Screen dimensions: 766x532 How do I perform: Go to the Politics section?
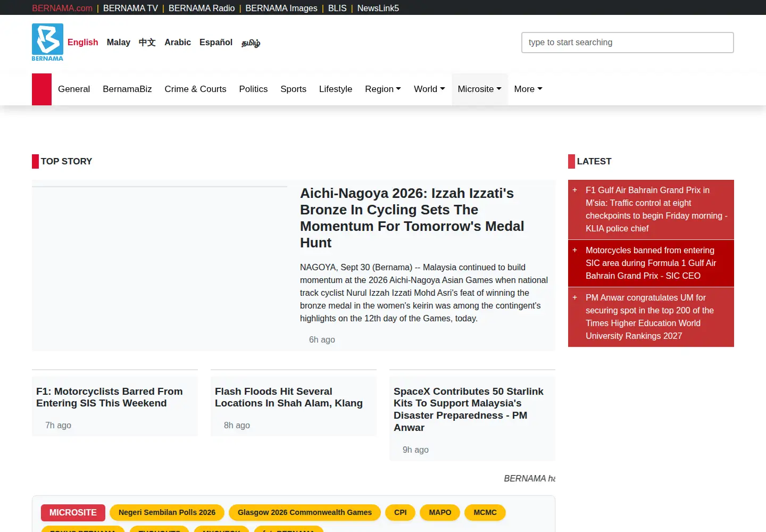pyautogui.click(x=253, y=89)
